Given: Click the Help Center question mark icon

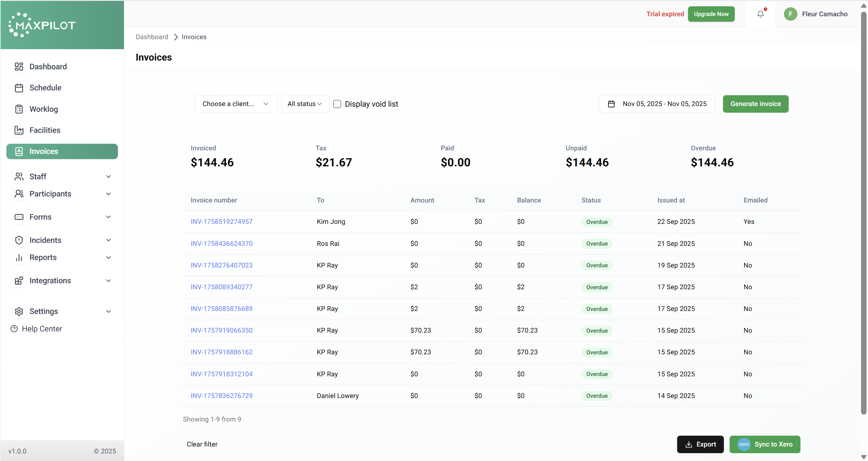Looking at the screenshot, I should [x=14, y=329].
